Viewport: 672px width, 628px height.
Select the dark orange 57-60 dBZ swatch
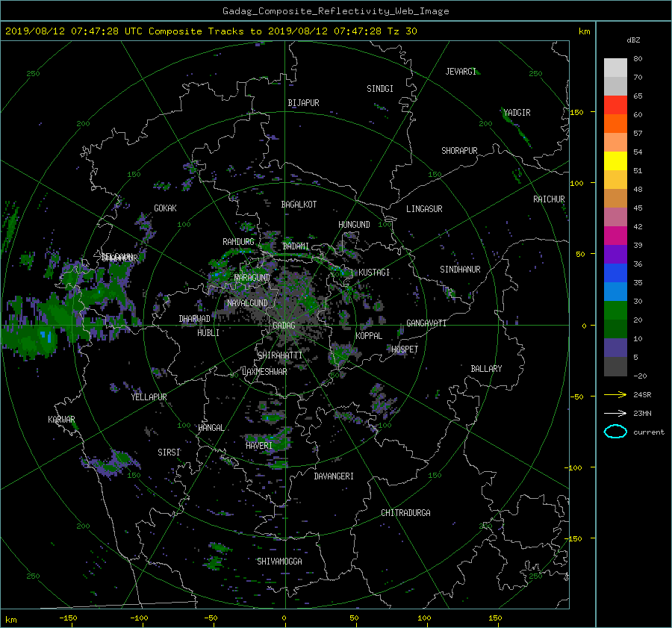(x=615, y=123)
